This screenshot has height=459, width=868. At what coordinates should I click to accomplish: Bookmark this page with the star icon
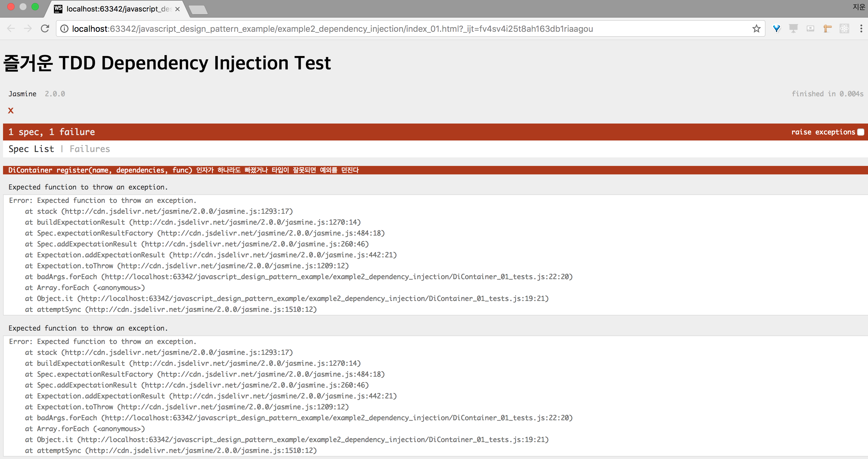(x=756, y=29)
